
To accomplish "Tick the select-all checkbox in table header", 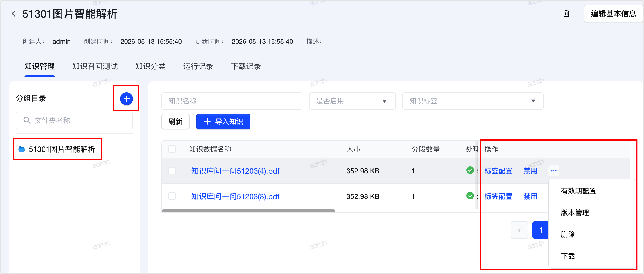I will [172, 149].
